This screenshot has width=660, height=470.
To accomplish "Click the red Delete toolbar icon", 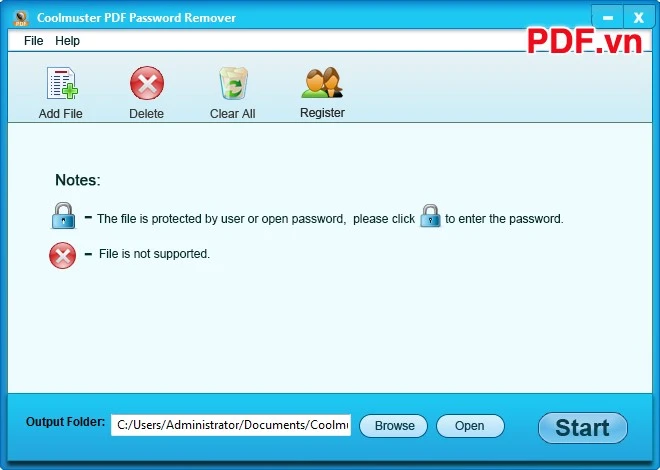I will (x=146, y=83).
